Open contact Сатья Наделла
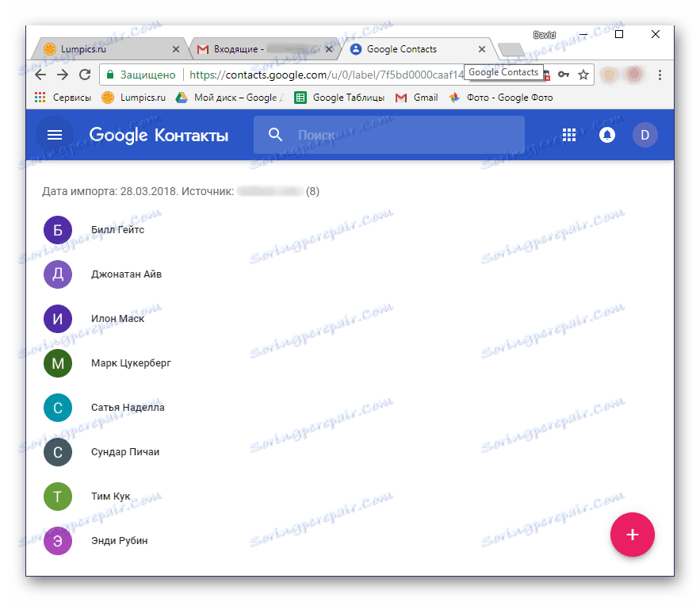This screenshot has width=700, height=602. (128, 408)
